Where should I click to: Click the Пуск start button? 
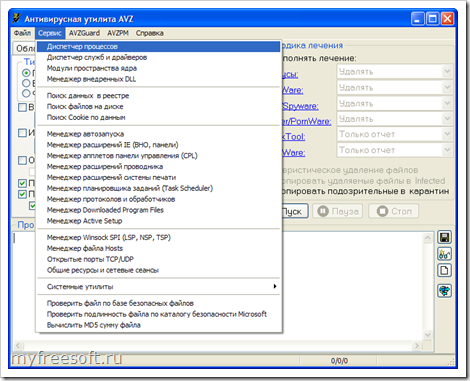295,211
